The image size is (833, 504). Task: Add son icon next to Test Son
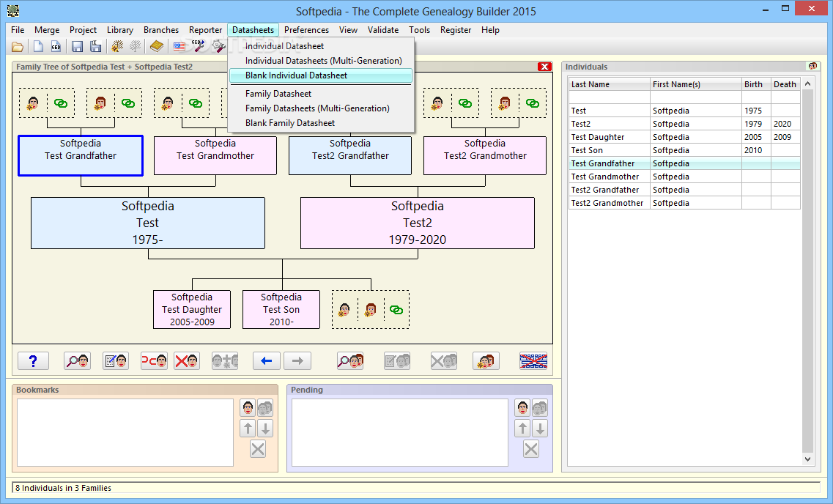[344, 310]
